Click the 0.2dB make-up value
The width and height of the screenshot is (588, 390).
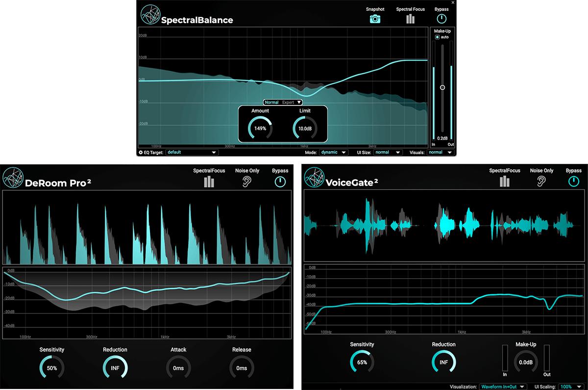coord(442,138)
